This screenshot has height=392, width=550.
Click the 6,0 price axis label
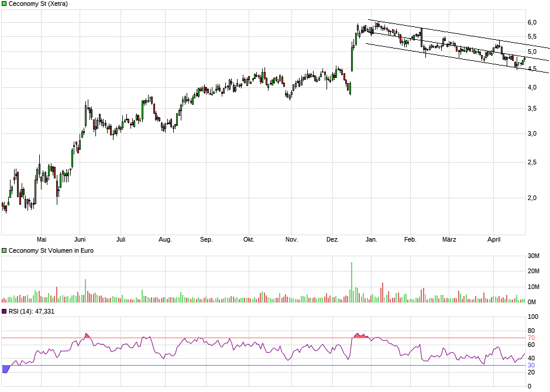532,22
